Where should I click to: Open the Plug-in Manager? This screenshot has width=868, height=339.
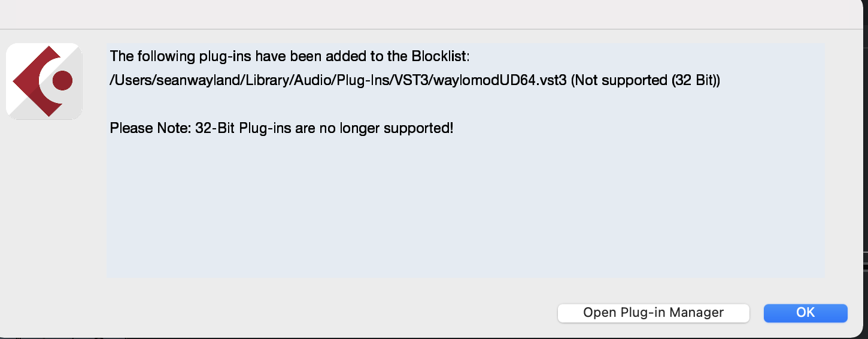(653, 313)
